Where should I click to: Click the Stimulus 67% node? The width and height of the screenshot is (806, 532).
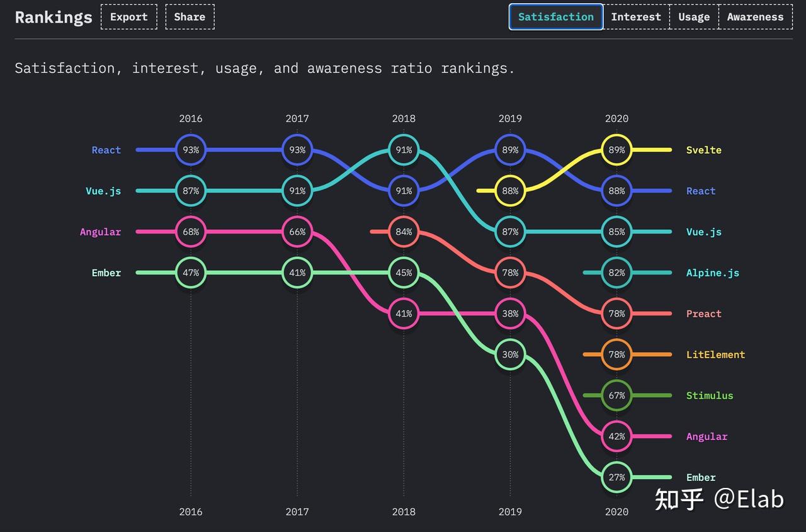(616, 395)
